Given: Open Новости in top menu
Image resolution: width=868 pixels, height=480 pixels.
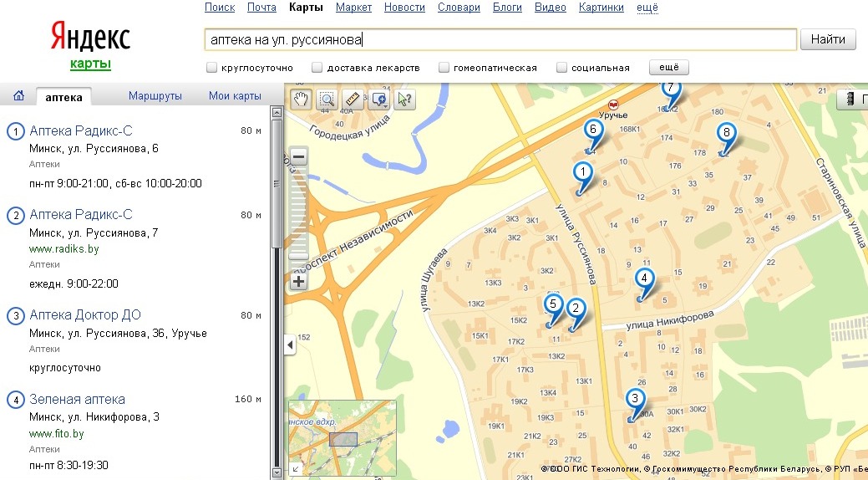Looking at the screenshot, I should [404, 8].
